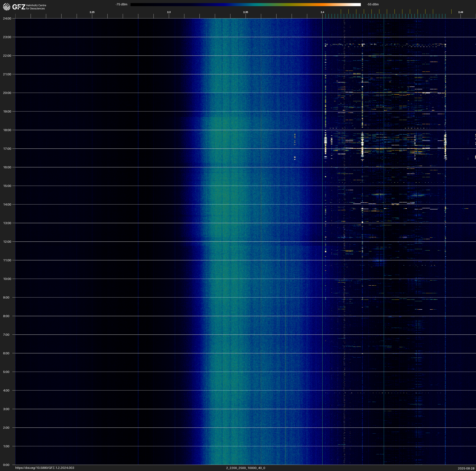Click the 0:00 label at bottom left

pos(6,465)
